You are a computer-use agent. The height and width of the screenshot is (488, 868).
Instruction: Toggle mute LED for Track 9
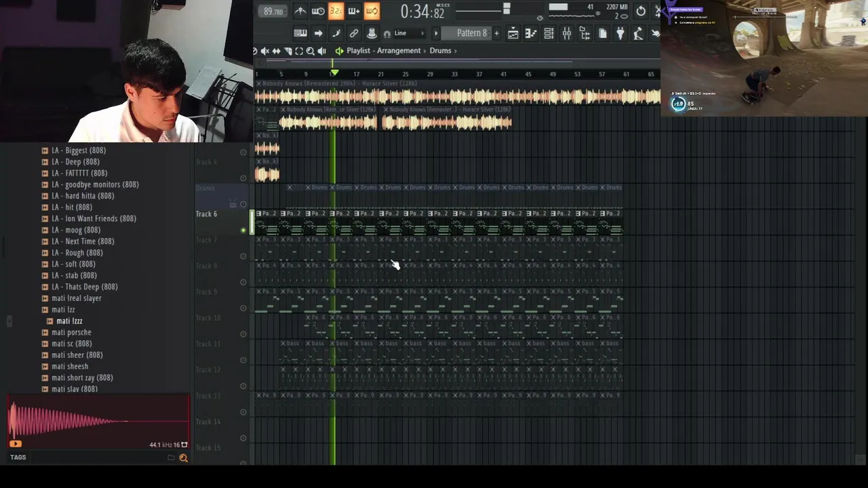tap(243, 308)
